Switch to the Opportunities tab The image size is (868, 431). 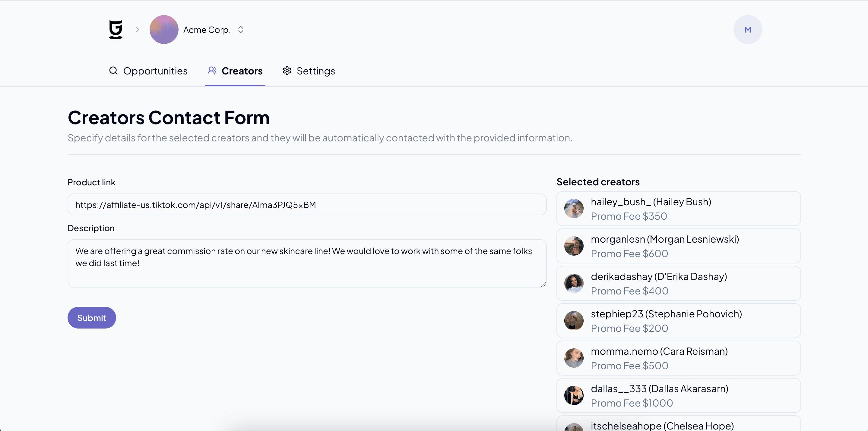(x=148, y=71)
